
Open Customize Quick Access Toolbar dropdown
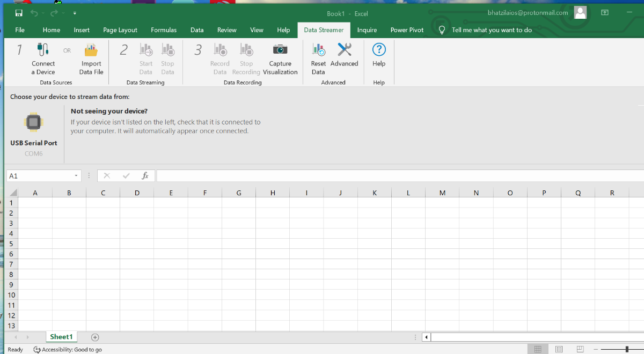pyautogui.click(x=75, y=13)
